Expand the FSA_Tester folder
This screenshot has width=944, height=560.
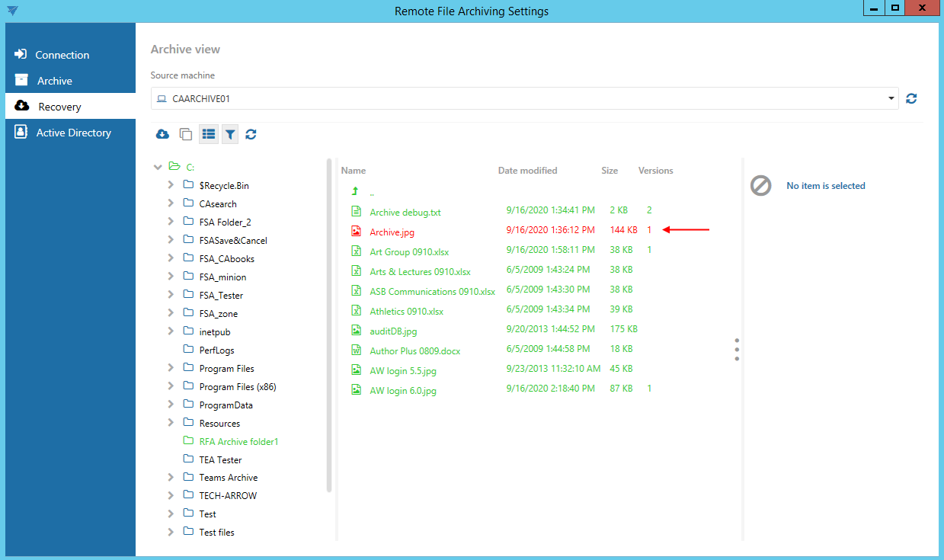point(171,296)
